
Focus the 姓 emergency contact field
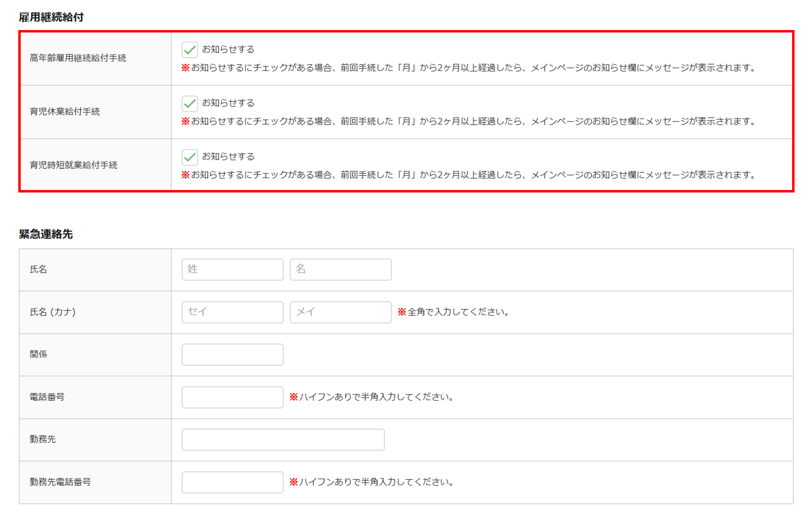(232, 269)
